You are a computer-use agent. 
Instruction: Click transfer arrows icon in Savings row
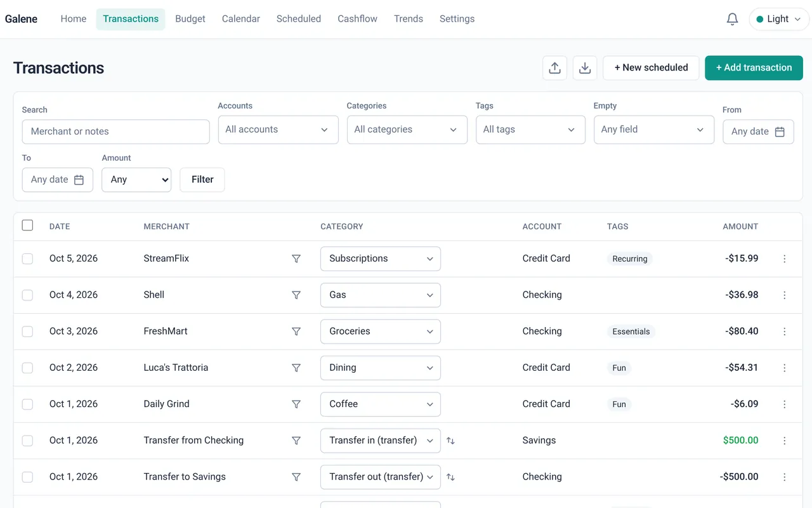pyautogui.click(x=450, y=441)
